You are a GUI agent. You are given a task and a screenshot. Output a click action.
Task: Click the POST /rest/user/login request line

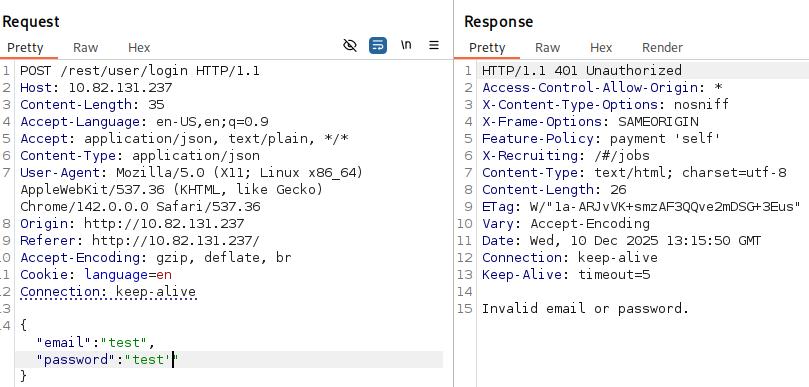point(140,71)
